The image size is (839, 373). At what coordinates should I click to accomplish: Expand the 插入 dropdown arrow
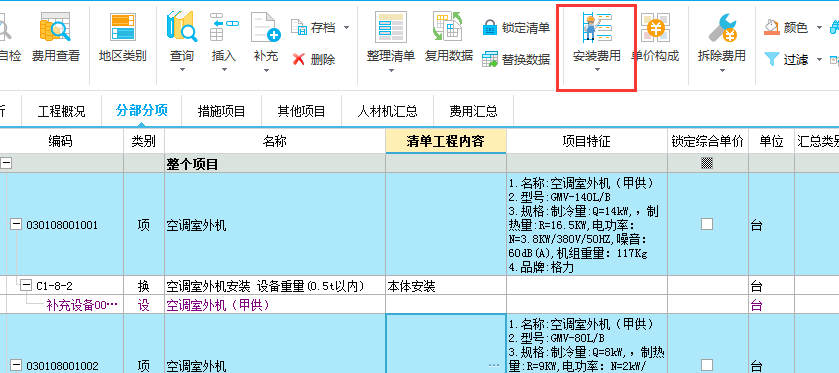pos(224,70)
